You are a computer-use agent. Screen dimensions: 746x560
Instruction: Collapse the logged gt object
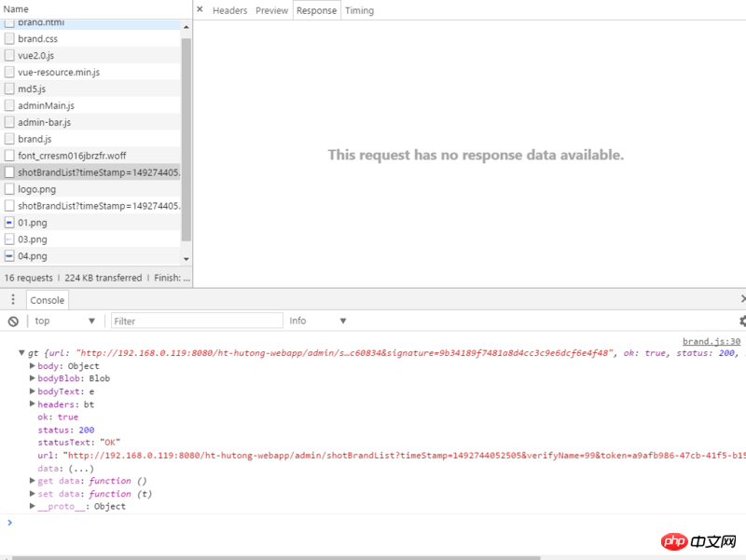[21, 353]
